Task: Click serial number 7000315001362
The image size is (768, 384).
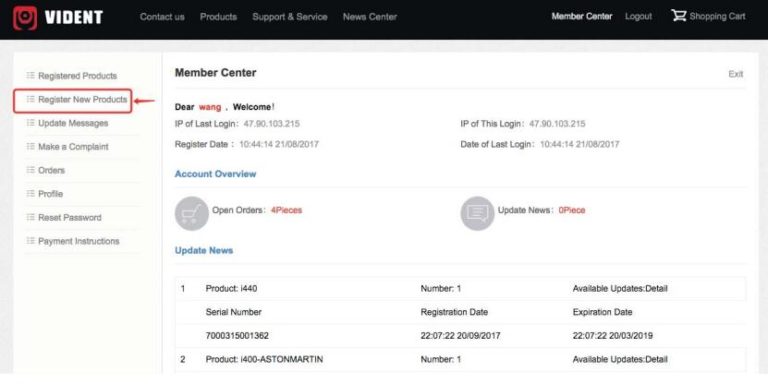Action: [237, 336]
